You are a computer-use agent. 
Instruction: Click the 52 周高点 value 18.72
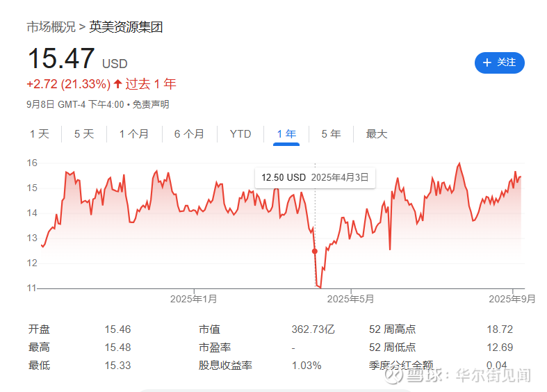500,329
